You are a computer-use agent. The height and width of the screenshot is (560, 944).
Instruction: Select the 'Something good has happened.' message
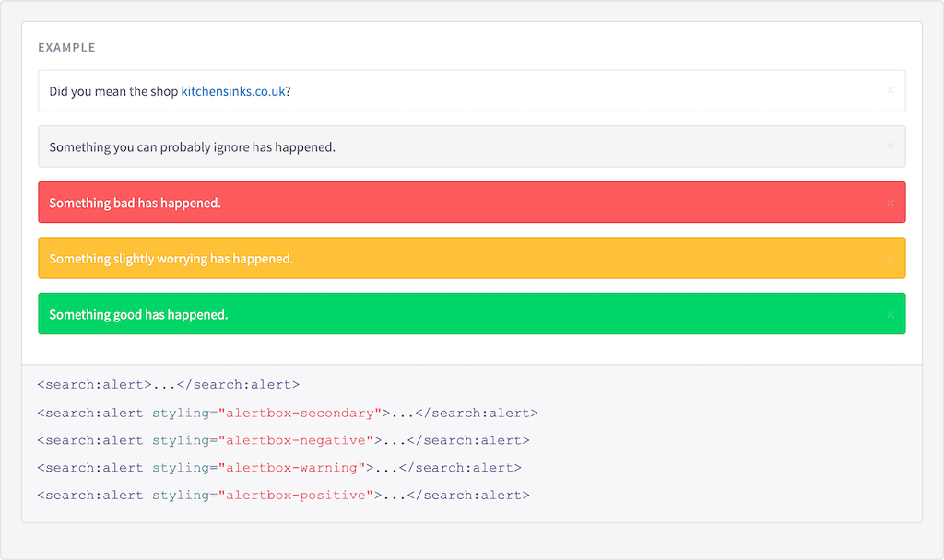(x=138, y=315)
